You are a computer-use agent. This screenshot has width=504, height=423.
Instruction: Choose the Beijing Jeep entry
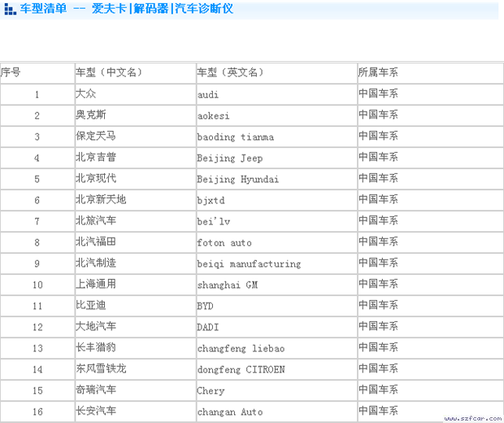click(x=230, y=158)
